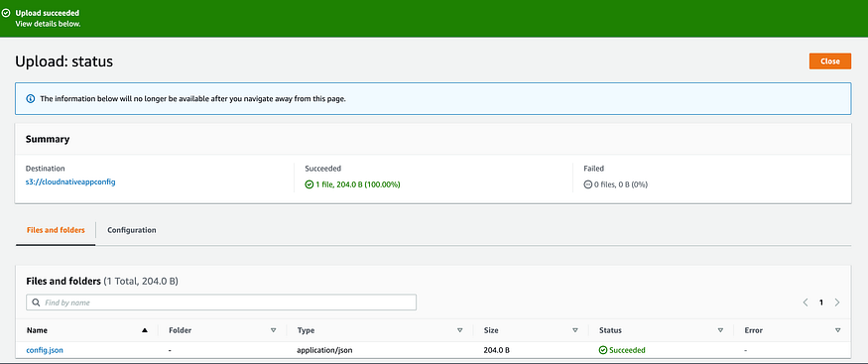Viewport: 868px width, 364px height.
Task: Click the info icon in the notice banner
Action: click(x=31, y=99)
